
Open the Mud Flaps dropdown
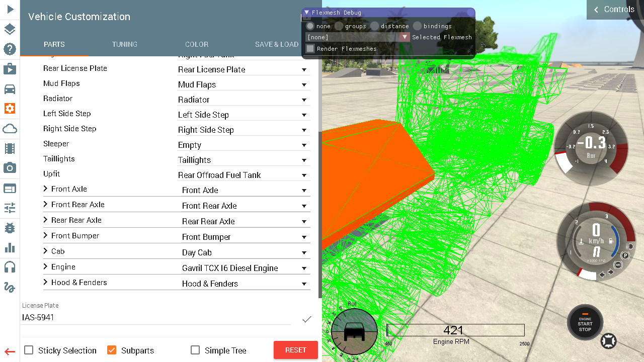coord(244,84)
